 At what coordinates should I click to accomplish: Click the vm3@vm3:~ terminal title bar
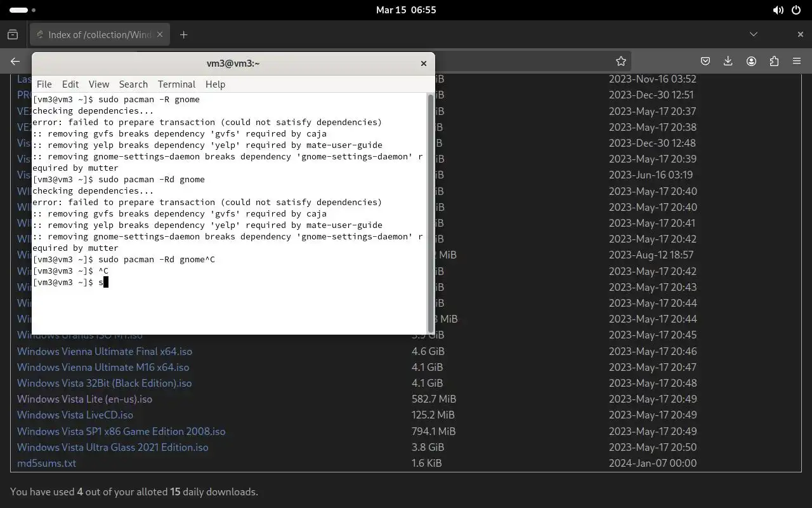click(x=233, y=63)
